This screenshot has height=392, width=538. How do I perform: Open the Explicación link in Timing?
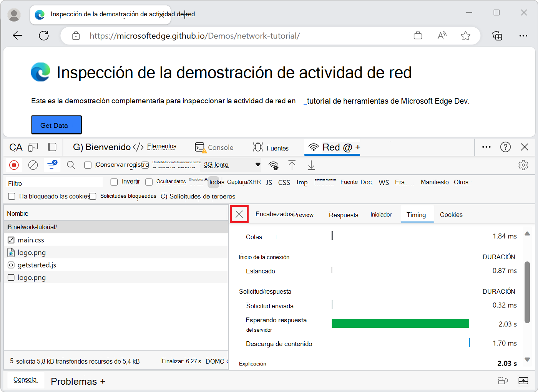pyautogui.click(x=252, y=364)
